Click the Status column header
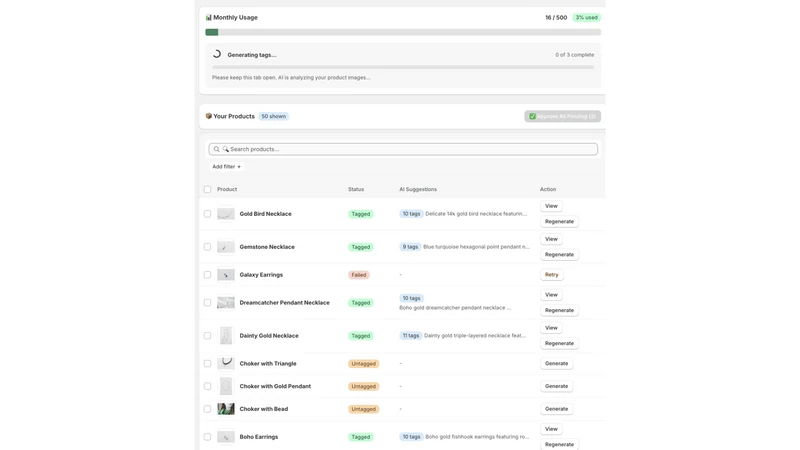The image size is (800, 450). click(x=356, y=189)
